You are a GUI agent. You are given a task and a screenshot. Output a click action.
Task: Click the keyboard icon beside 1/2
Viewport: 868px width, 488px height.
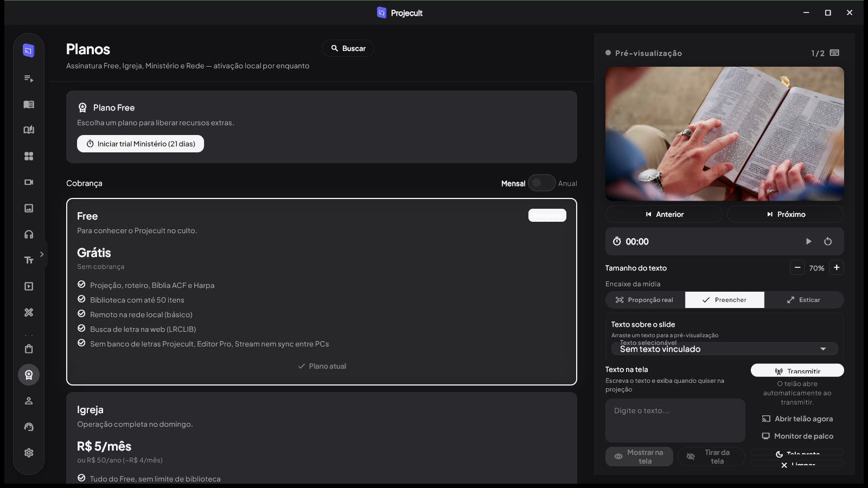pyautogui.click(x=834, y=53)
